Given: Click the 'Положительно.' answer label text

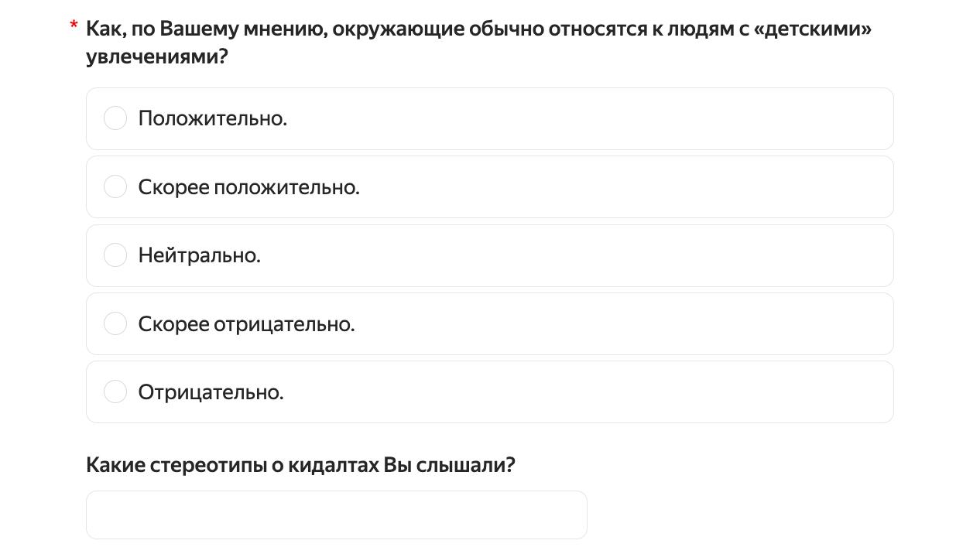Looking at the screenshot, I should [x=213, y=118].
